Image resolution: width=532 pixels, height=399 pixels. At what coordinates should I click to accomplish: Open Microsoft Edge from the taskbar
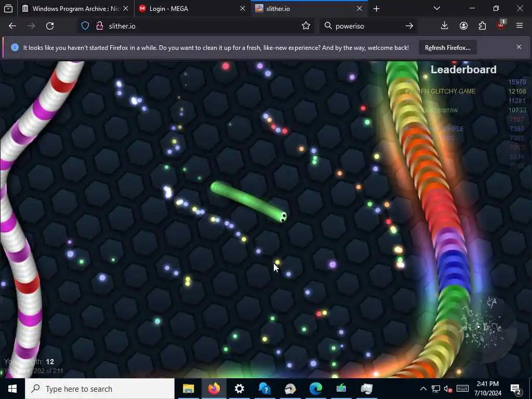click(x=315, y=389)
